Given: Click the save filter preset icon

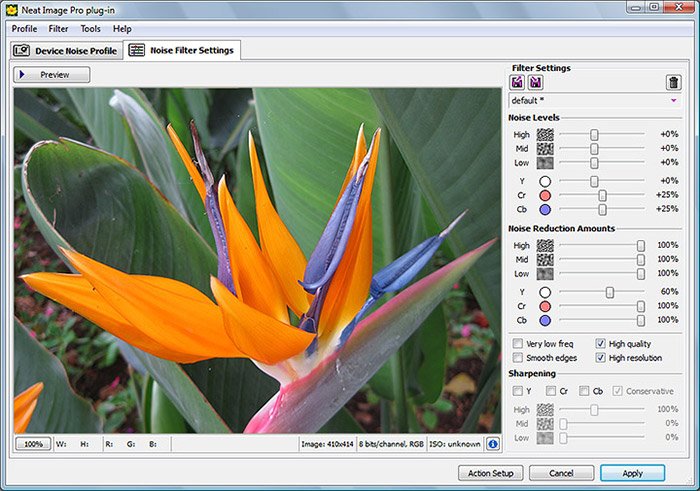Looking at the screenshot, I should [535, 83].
